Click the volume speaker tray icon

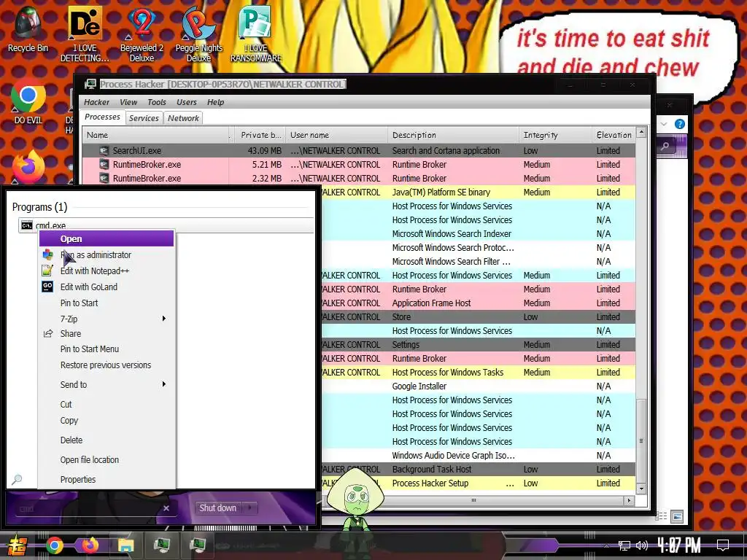pos(642,545)
